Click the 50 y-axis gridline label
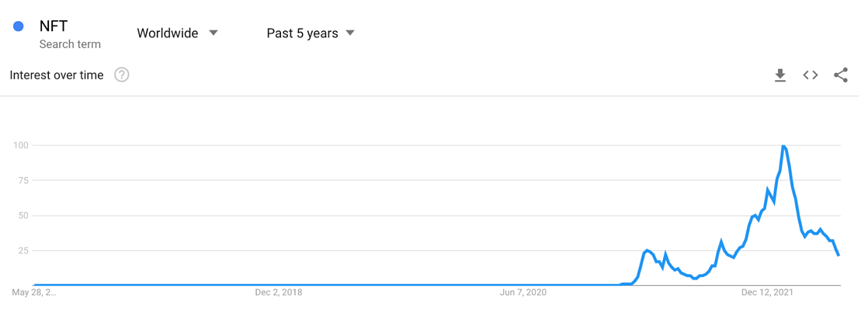Screen dimensions: 868x323 point(23,216)
